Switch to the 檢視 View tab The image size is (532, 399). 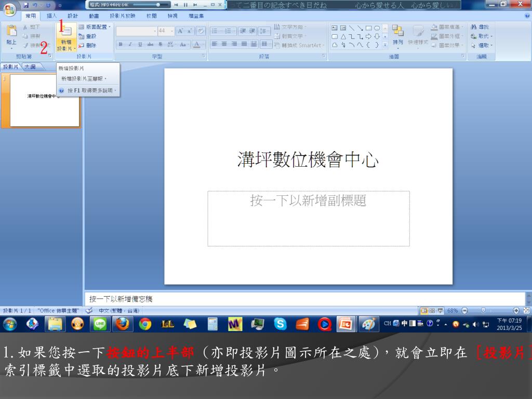point(172,16)
